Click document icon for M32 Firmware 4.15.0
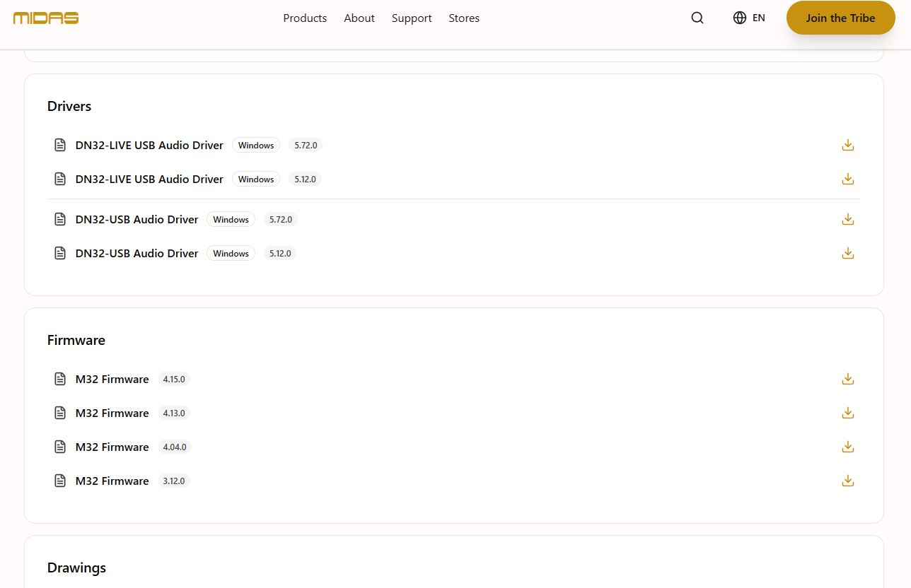 (60, 379)
